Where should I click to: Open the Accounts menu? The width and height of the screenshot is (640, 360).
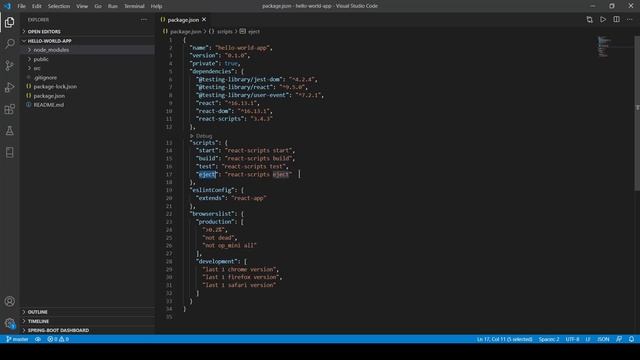point(9,301)
